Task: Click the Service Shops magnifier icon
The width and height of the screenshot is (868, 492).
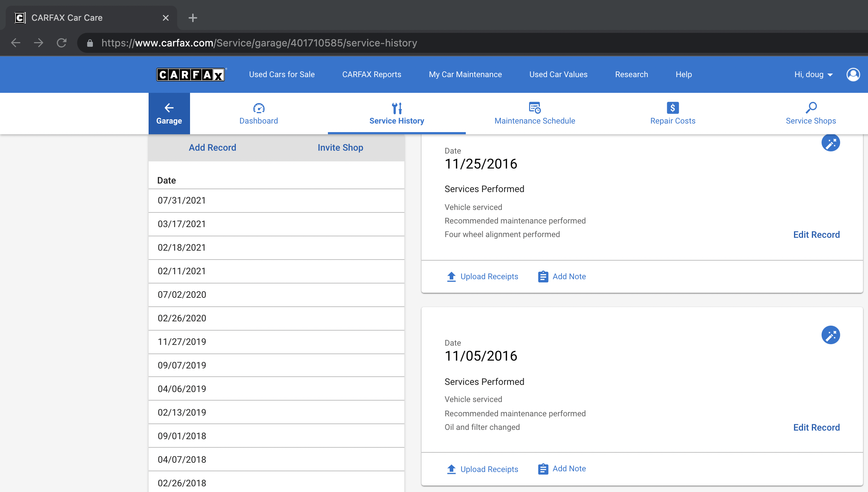Action: (811, 107)
